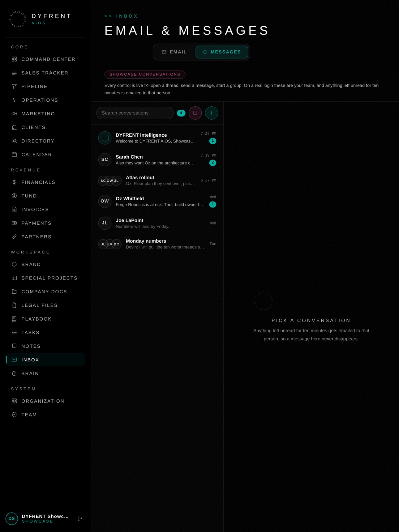Open Legal Files section
Viewport: 399px width, 532px height.
point(45,305)
